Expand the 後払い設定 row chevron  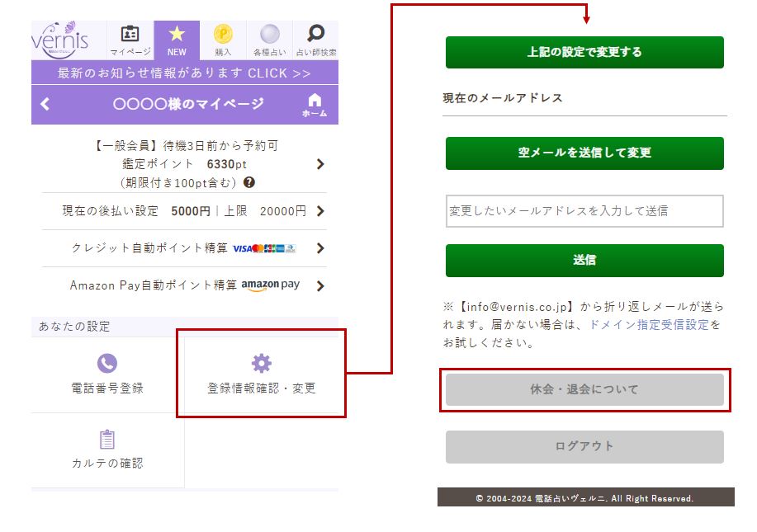(322, 212)
